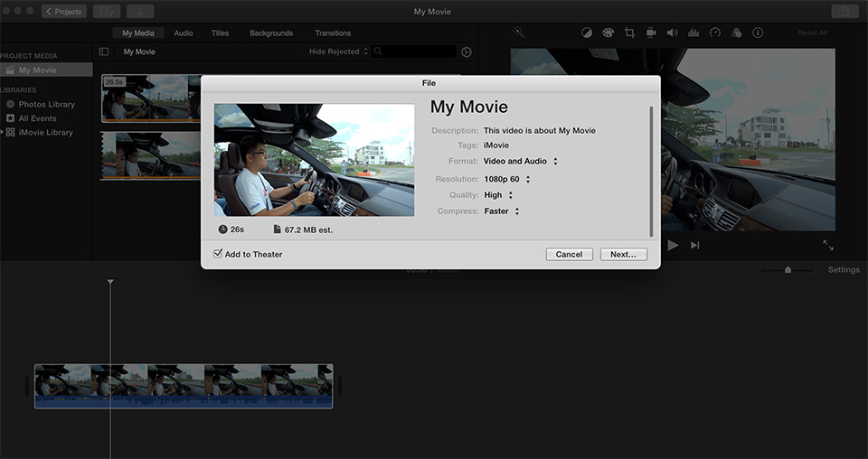Select the color balance icon
868x459 pixels.
(x=587, y=33)
